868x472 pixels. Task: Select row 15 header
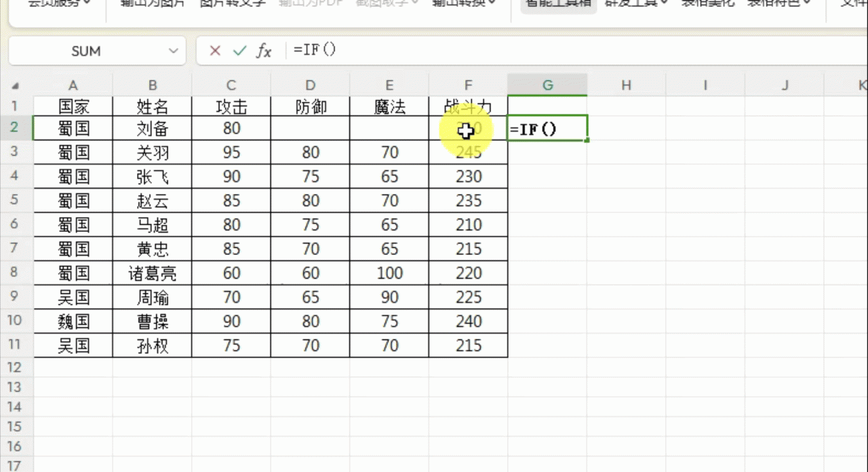point(16,427)
